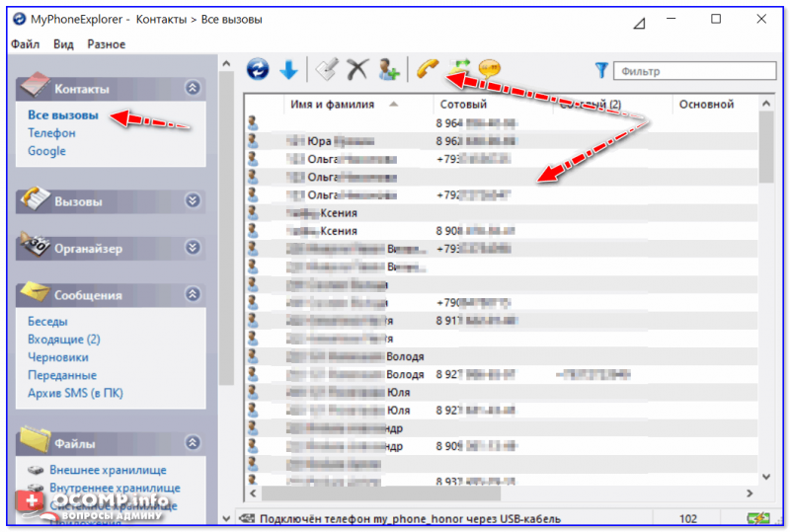Image resolution: width=790 pixels, height=532 pixels.
Task: Click the Внешнее хранилище drive icon
Action: [36, 470]
